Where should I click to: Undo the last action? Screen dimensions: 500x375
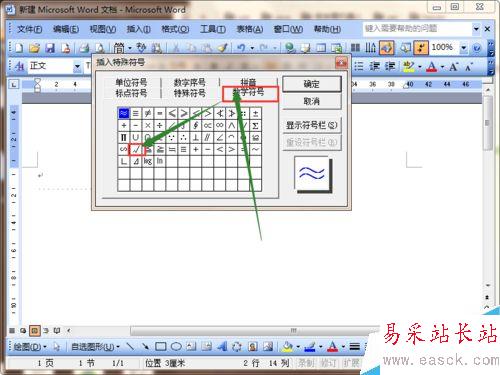coord(241,48)
